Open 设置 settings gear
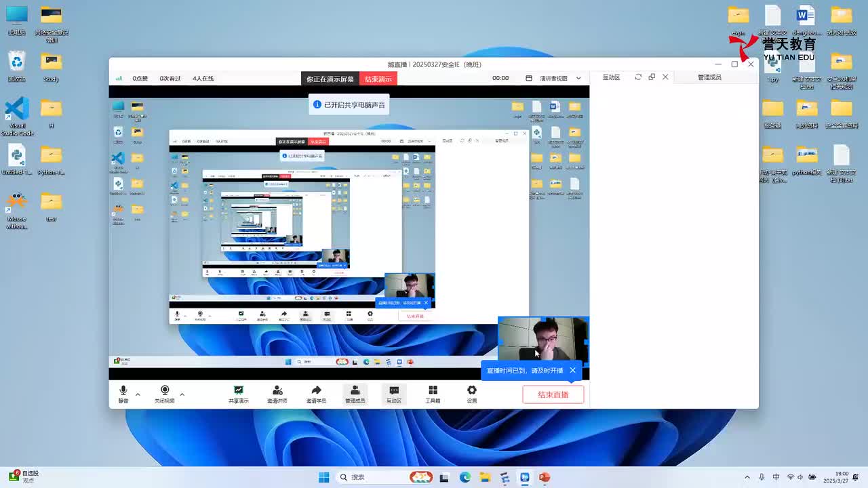 click(x=471, y=394)
